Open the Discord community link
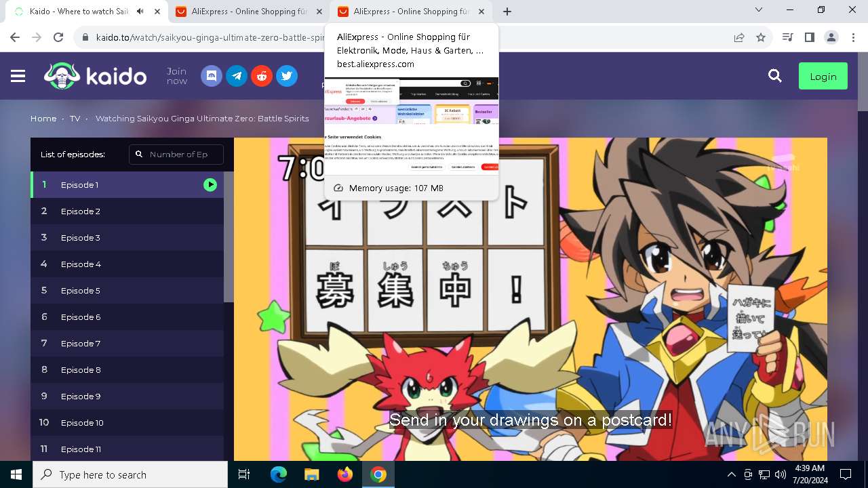This screenshot has height=488, width=868. (x=212, y=76)
